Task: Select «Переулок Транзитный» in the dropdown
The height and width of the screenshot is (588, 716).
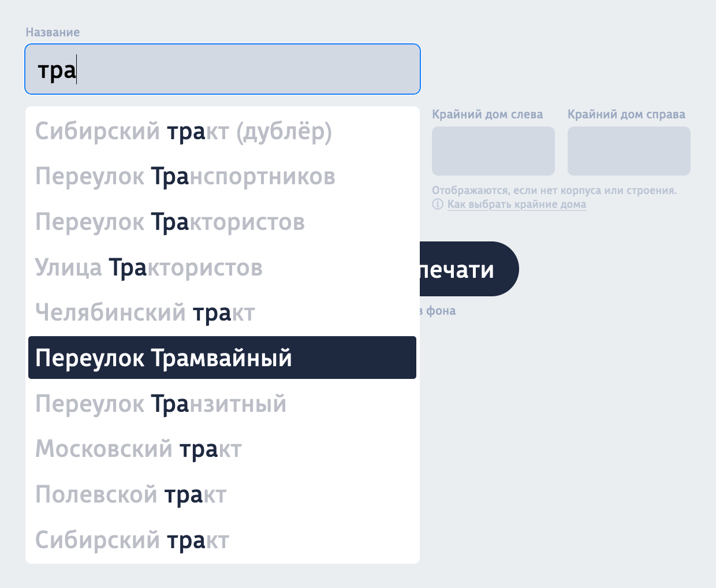Action: coord(161,403)
